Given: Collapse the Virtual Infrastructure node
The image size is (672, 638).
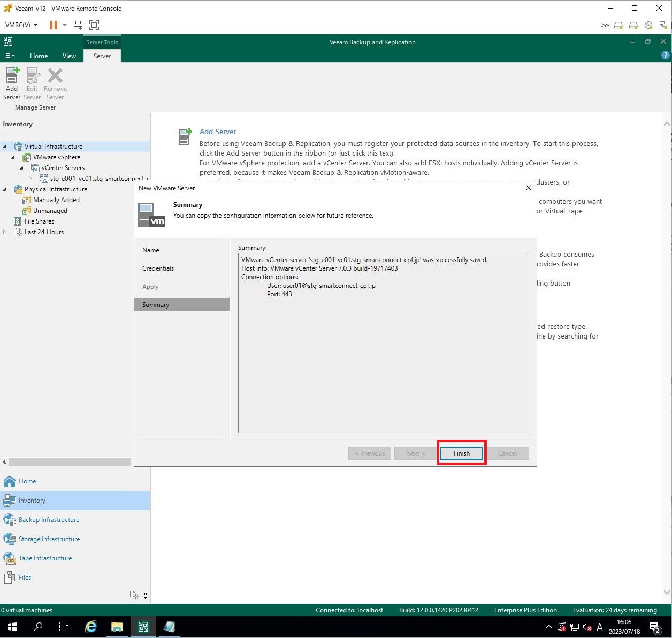Looking at the screenshot, I should (x=5, y=147).
